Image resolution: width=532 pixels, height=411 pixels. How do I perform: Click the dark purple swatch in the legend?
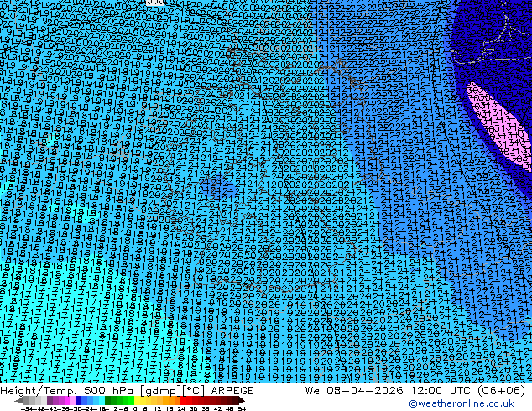tap(50, 400)
